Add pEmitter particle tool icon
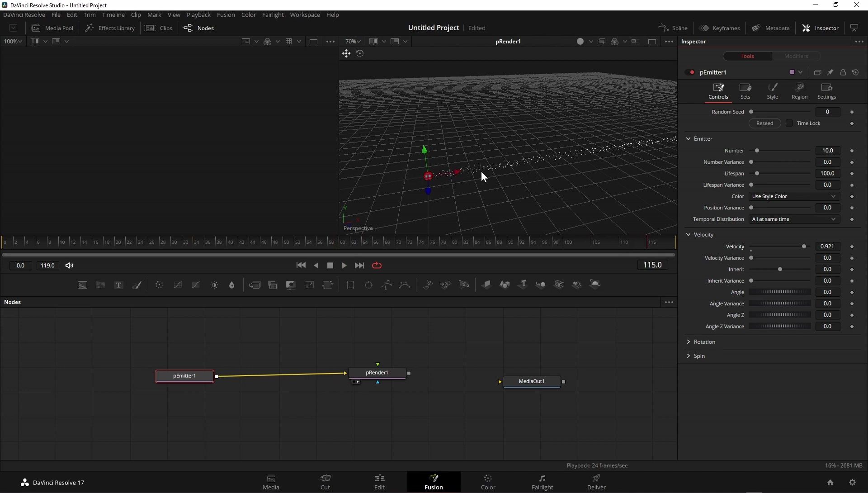The image size is (868, 493). [428, 284]
